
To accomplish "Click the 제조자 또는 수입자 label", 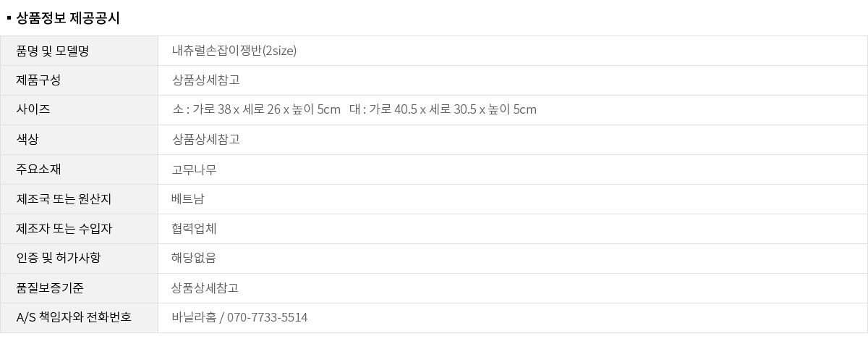I will [64, 229].
